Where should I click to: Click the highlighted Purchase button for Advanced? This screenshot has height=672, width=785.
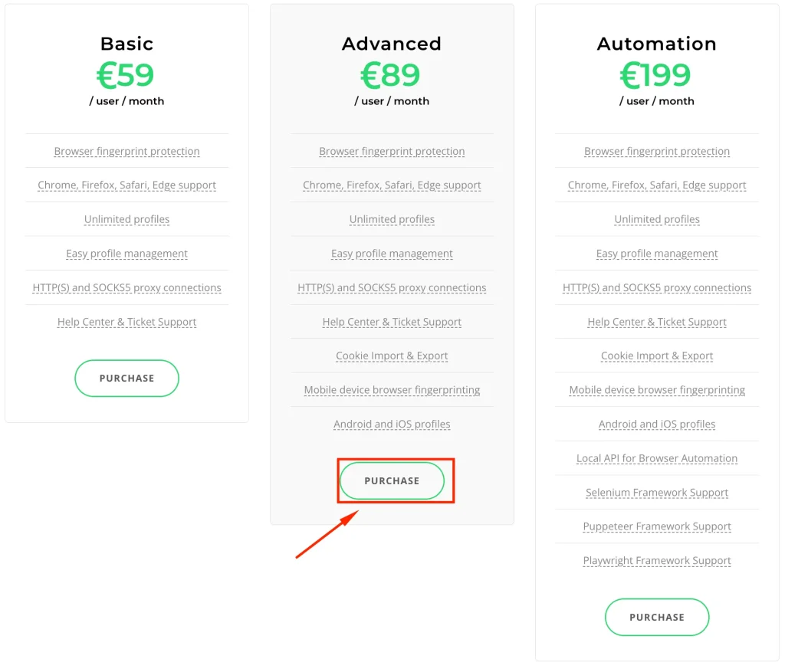tap(392, 480)
